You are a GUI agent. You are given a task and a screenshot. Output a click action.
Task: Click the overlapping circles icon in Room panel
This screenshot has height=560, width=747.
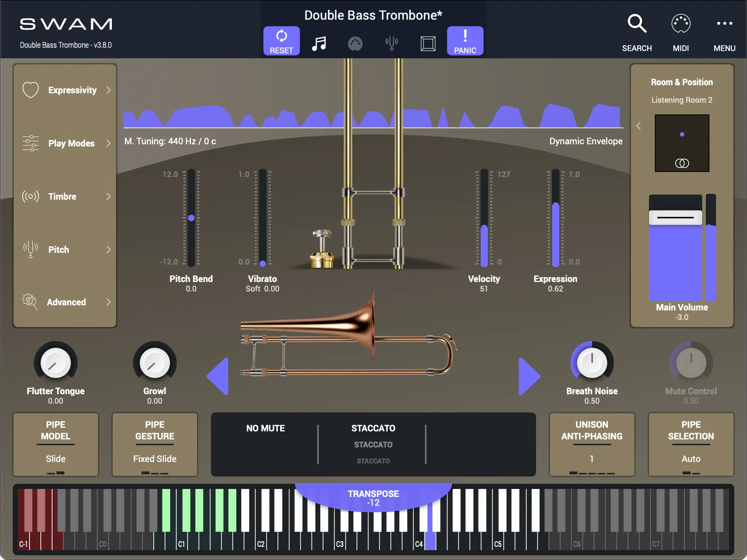click(x=682, y=163)
